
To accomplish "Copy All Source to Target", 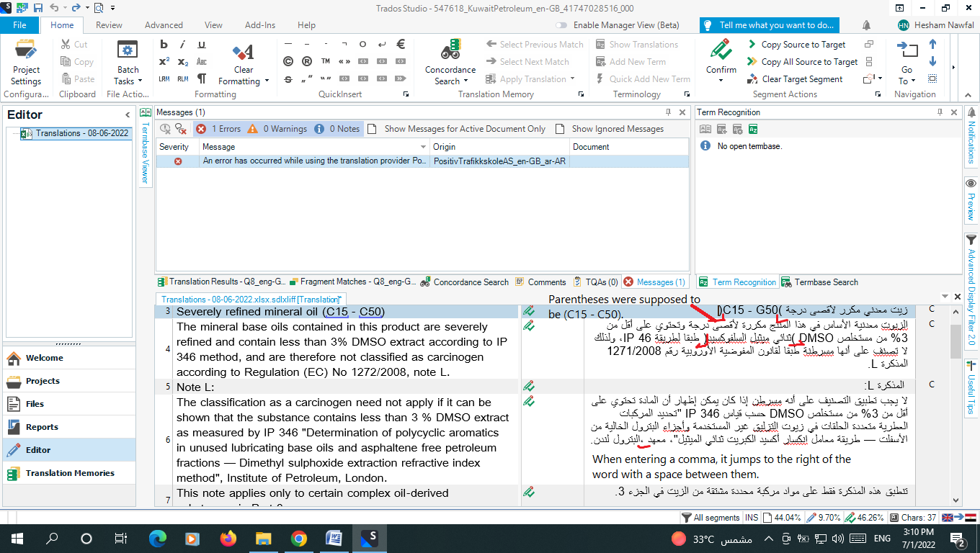I will [x=803, y=62].
